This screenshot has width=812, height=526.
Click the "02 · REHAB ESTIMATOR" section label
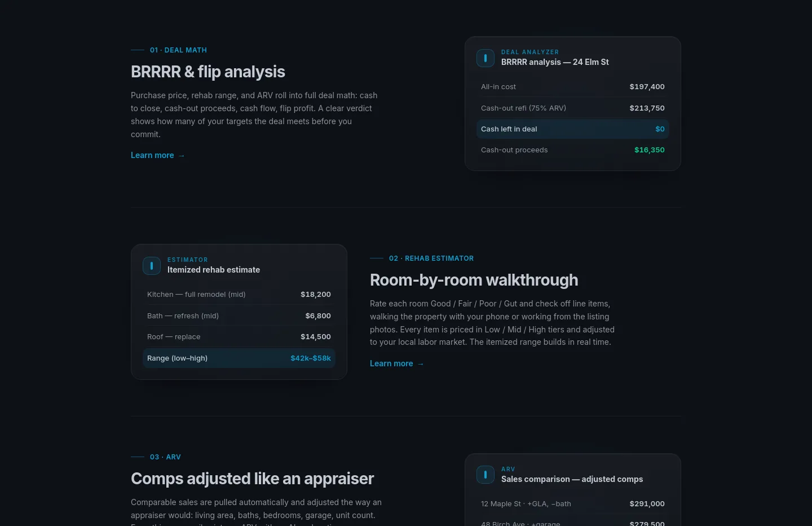pos(431,258)
